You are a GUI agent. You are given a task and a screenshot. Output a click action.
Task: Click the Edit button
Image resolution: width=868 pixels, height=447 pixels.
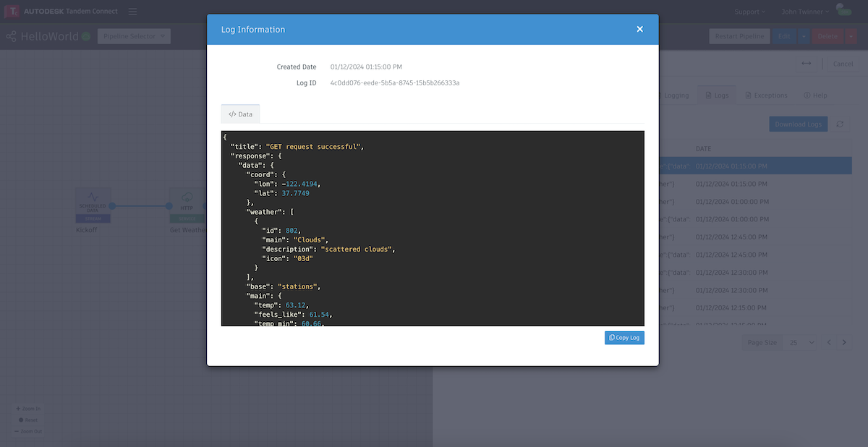pyautogui.click(x=785, y=36)
